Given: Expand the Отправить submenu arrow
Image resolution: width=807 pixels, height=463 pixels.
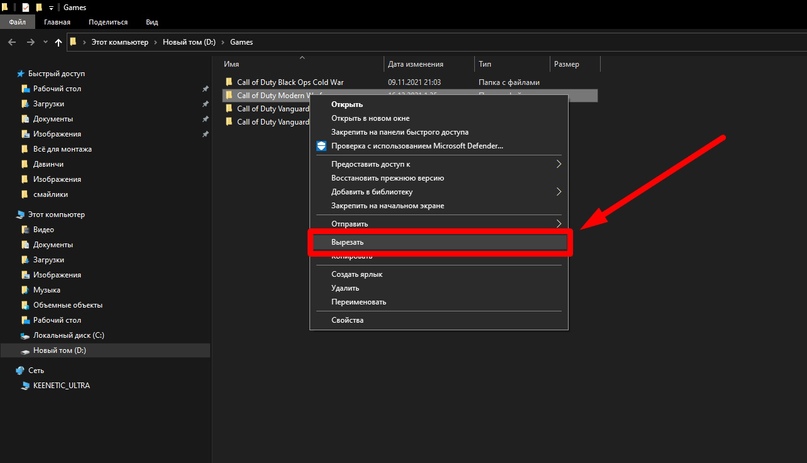Looking at the screenshot, I should 558,224.
